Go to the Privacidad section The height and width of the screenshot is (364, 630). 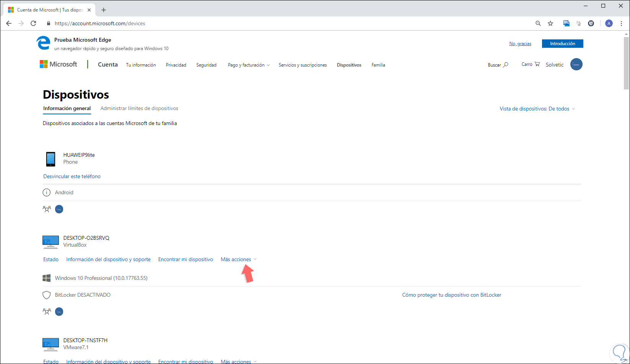tap(176, 65)
